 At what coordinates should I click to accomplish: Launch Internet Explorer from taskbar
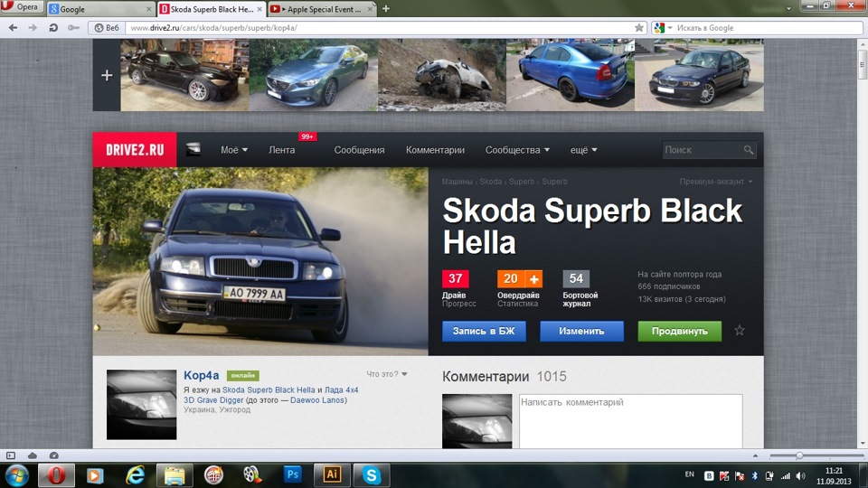135,475
